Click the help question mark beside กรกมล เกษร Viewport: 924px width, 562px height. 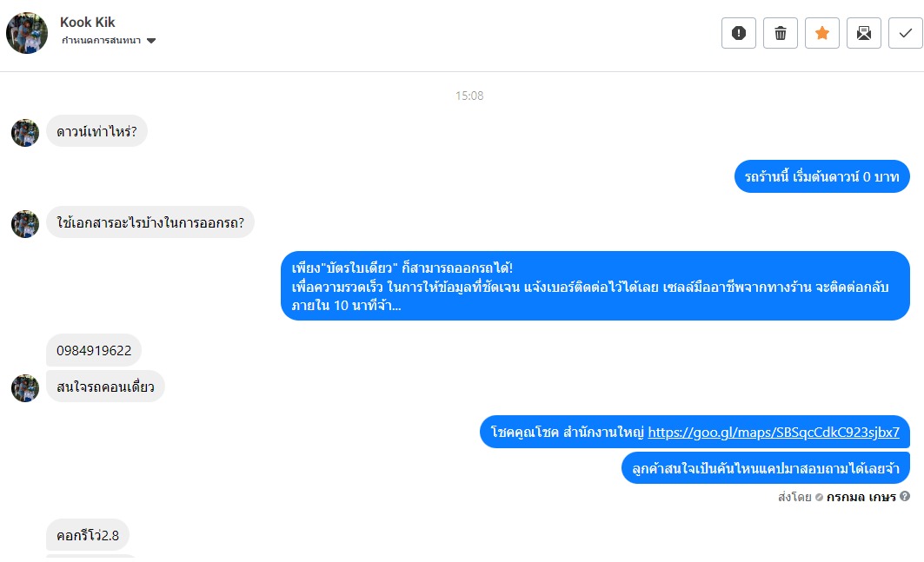click(905, 497)
